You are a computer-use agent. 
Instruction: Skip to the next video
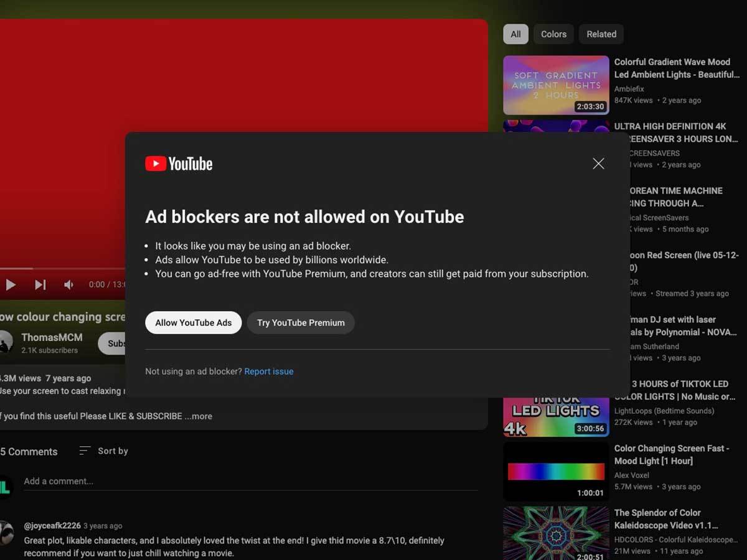pyautogui.click(x=40, y=284)
